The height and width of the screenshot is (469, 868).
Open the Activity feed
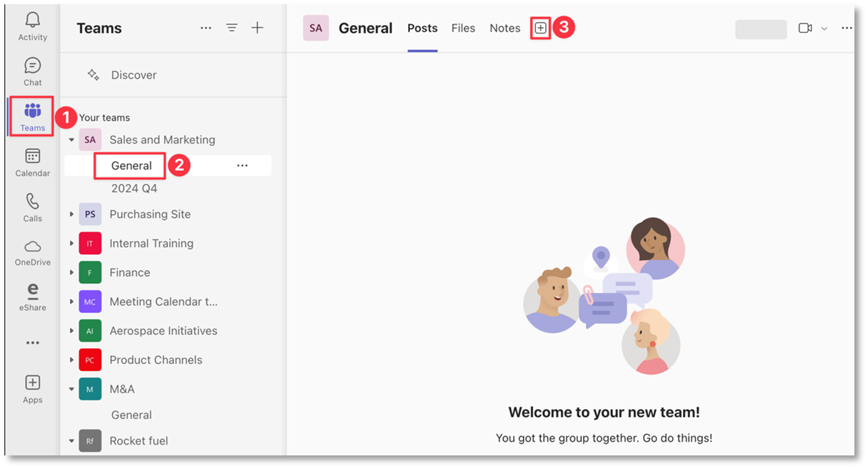pos(33,26)
